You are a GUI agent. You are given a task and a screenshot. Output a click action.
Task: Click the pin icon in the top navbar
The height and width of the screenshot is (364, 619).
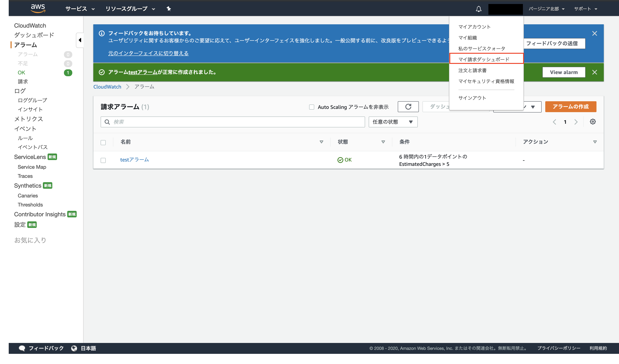point(169,9)
